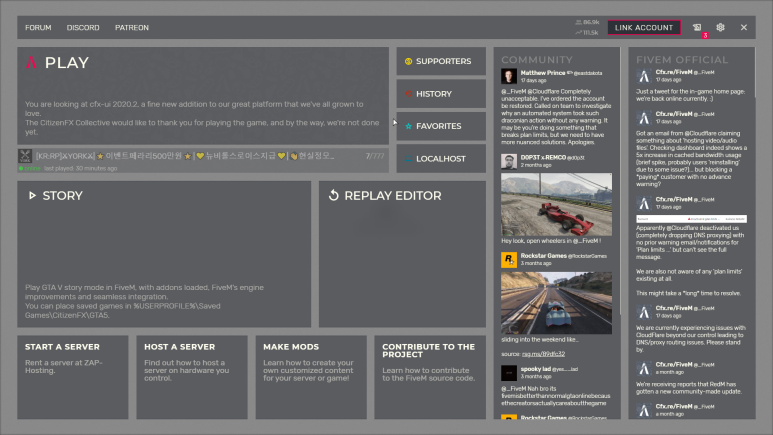Click the Supporters coin icon
773x435 pixels.
408,61
